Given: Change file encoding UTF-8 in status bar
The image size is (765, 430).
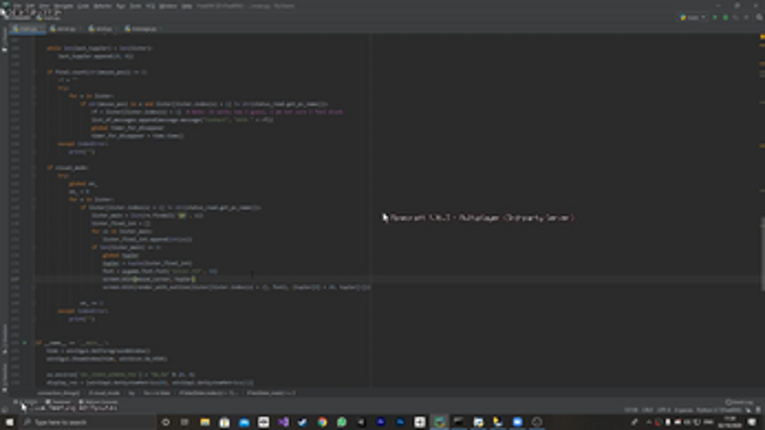Looking at the screenshot, I should pos(664,410).
